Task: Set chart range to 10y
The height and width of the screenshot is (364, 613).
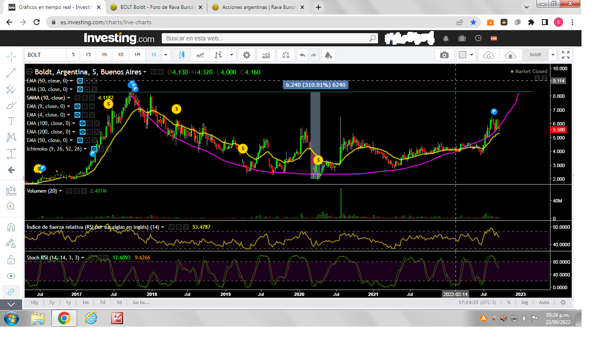Action: pos(34,302)
